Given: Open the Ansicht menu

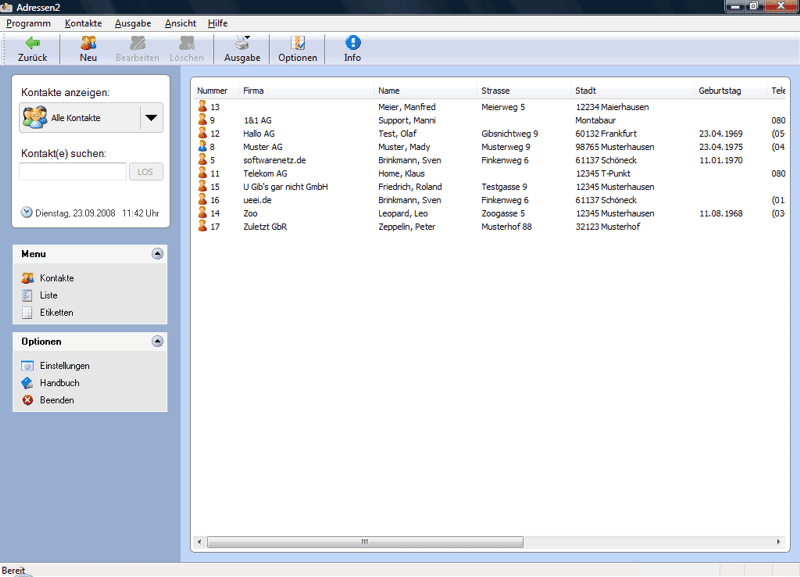Looking at the screenshot, I should coord(180,23).
